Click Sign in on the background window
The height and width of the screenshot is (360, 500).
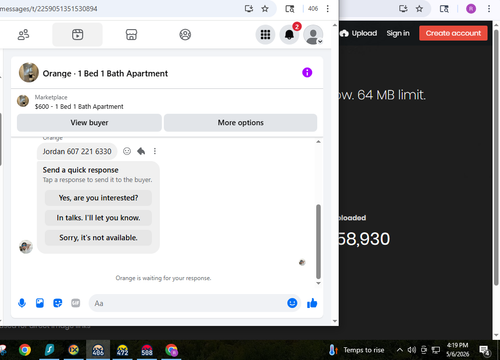398,33
